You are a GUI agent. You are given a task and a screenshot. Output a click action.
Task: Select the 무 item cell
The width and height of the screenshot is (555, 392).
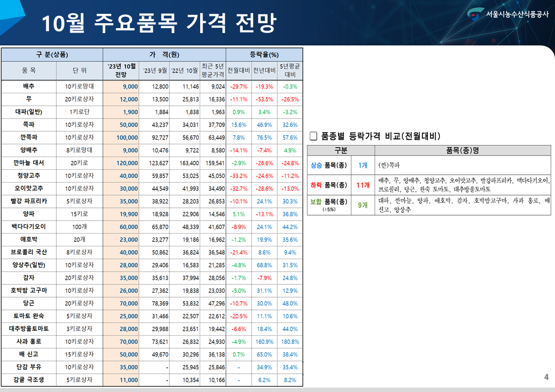pos(29,99)
